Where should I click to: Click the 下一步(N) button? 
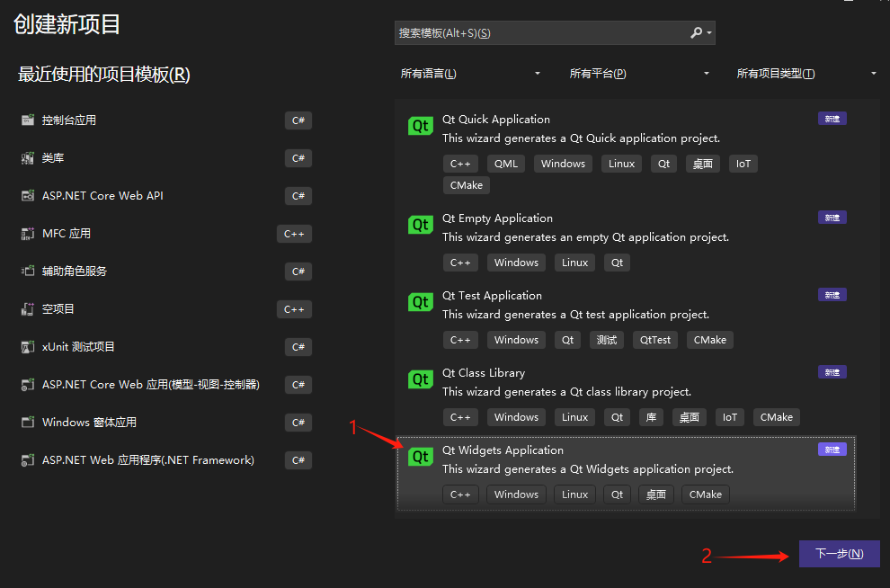point(839,553)
